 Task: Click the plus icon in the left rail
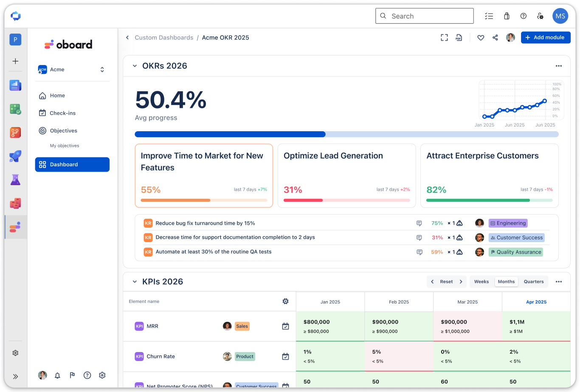[x=15, y=61]
